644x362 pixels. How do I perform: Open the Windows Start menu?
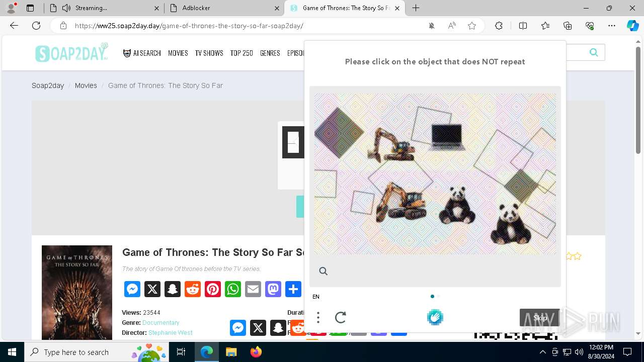tap(12, 352)
